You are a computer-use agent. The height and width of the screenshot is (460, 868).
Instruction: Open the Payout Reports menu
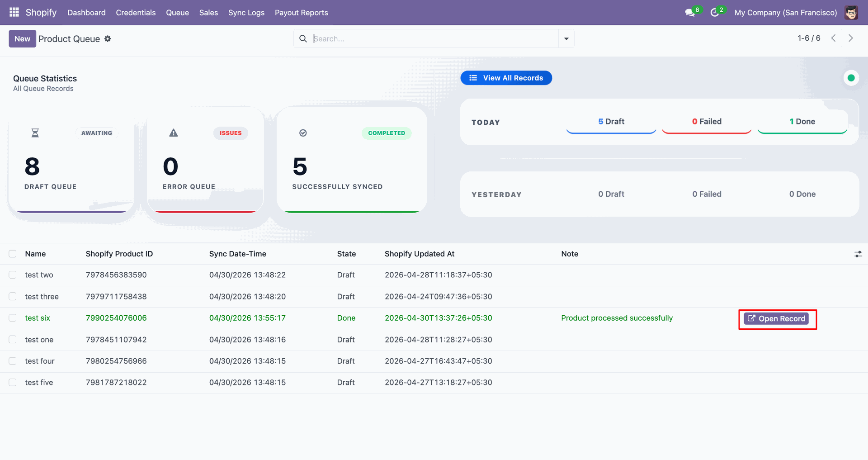click(x=302, y=13)
